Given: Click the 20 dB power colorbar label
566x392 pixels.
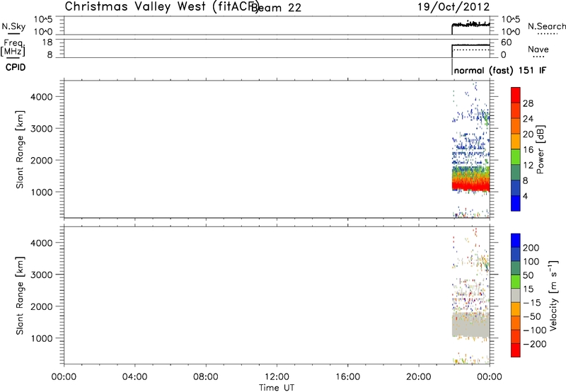Looking at the screenshot, I should pyautogui.click(x=528, y=134).
